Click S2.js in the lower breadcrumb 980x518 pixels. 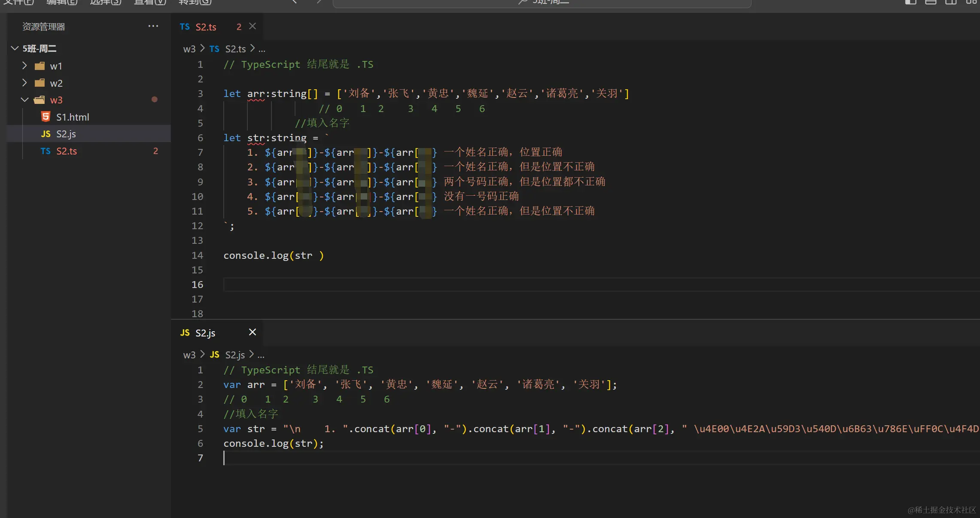(235, 355)
